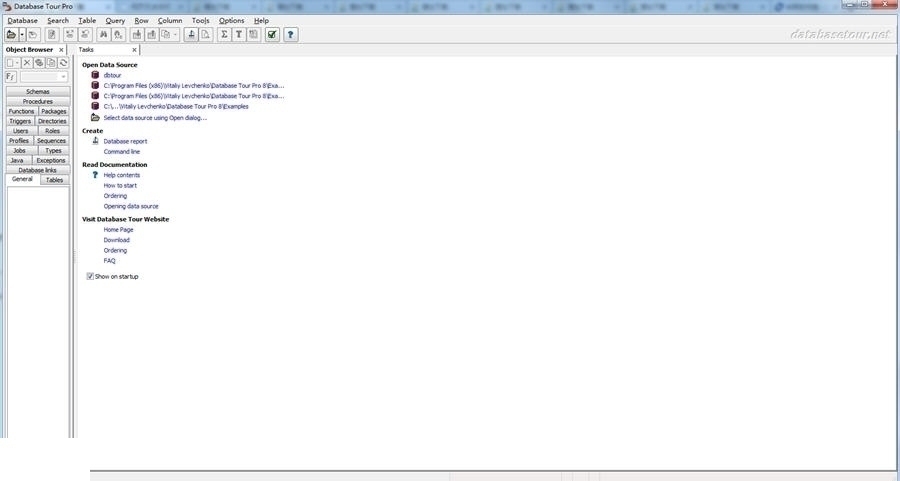Switch to the Directories tab
Viewport: 900px width, 481px height.
pos(52,121)
